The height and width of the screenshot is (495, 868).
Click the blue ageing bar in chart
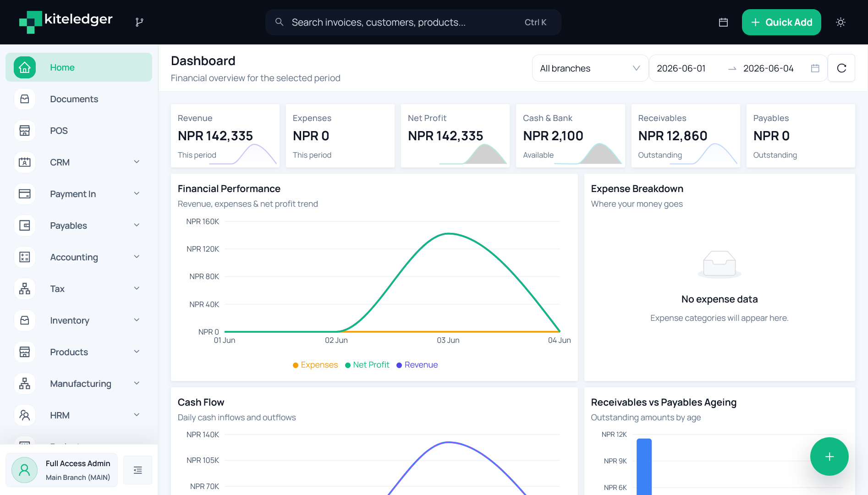coord(644,467)
